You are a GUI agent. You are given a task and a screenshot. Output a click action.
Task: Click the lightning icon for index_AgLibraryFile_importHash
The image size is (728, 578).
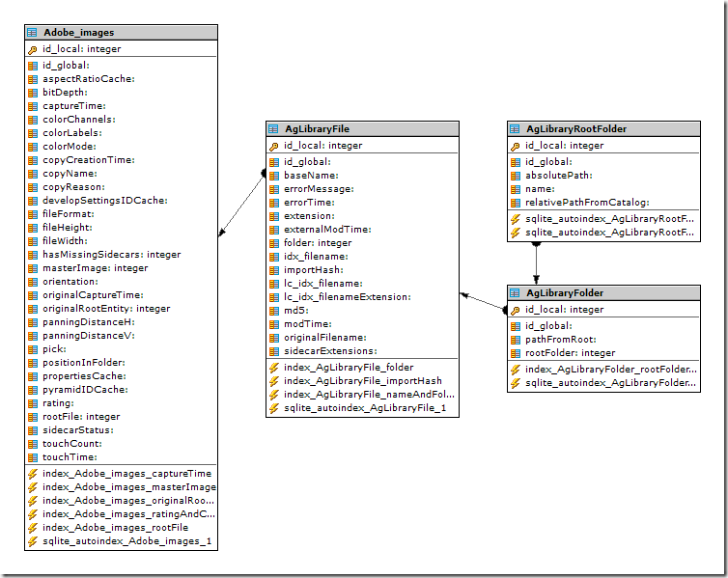point(274,381)
